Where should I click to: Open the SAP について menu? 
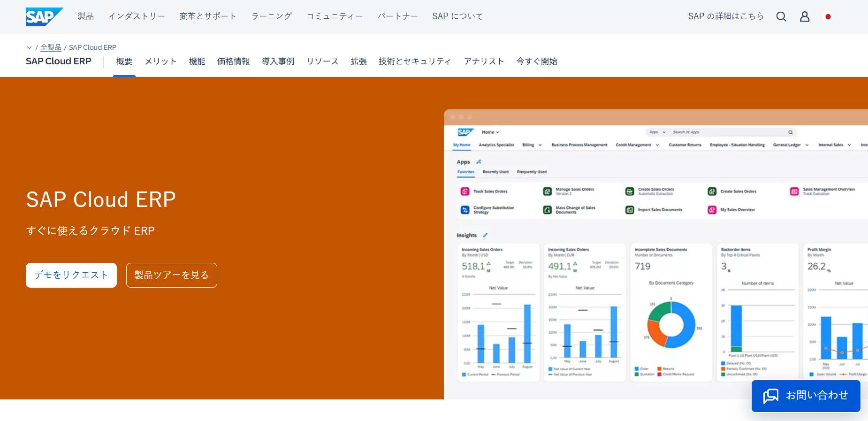point(458,16)
